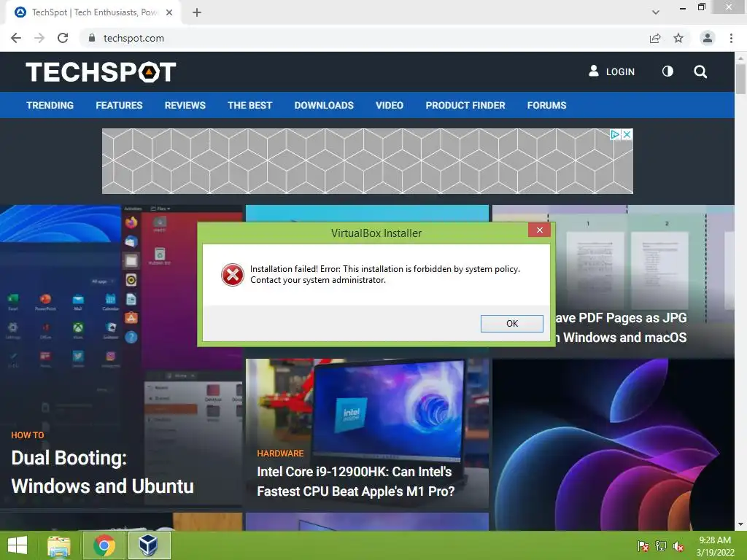Open the VIDEO menu item

(390, 105)
